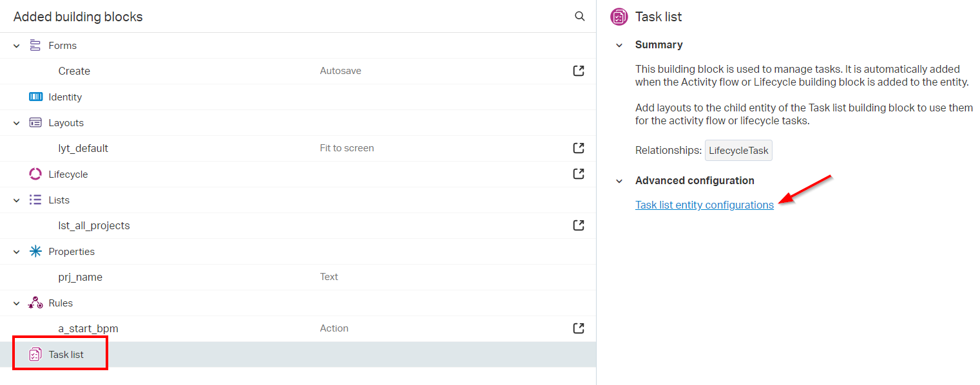Click the Lifecycle building block icon
The image size is (980, 385).
(x=35, y=174)
